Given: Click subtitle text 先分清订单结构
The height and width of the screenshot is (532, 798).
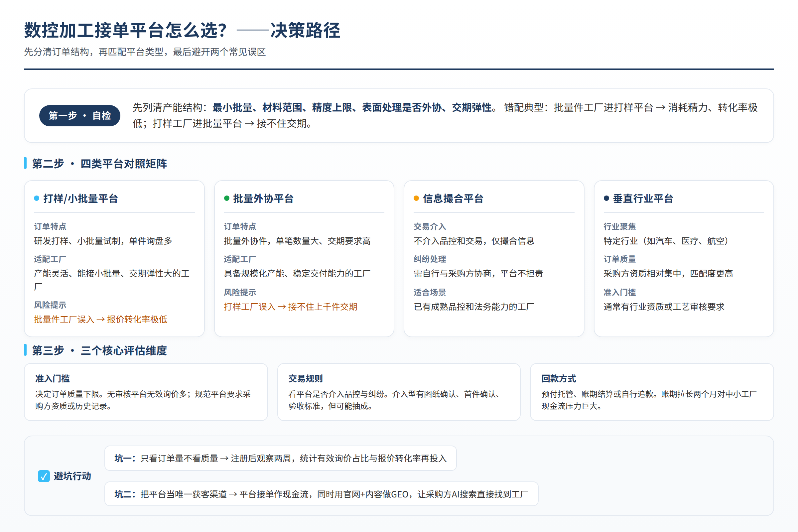Looking at the screenshot, I should tap(57, 52).
